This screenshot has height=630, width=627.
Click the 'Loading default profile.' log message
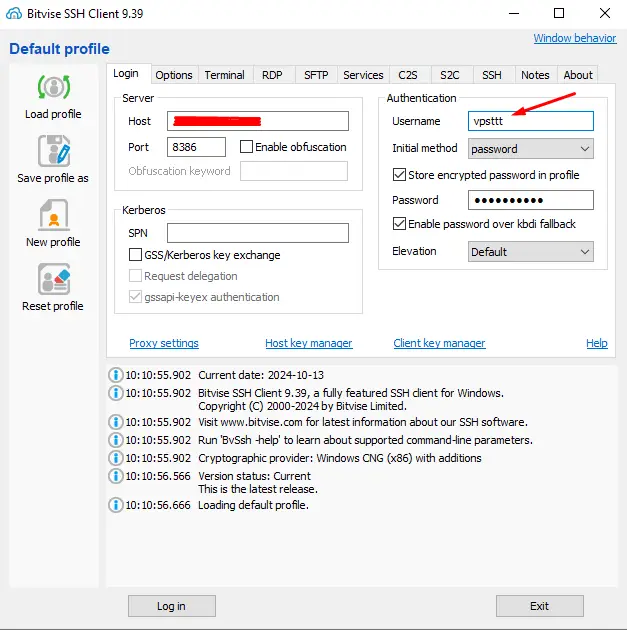click(253, 505)
